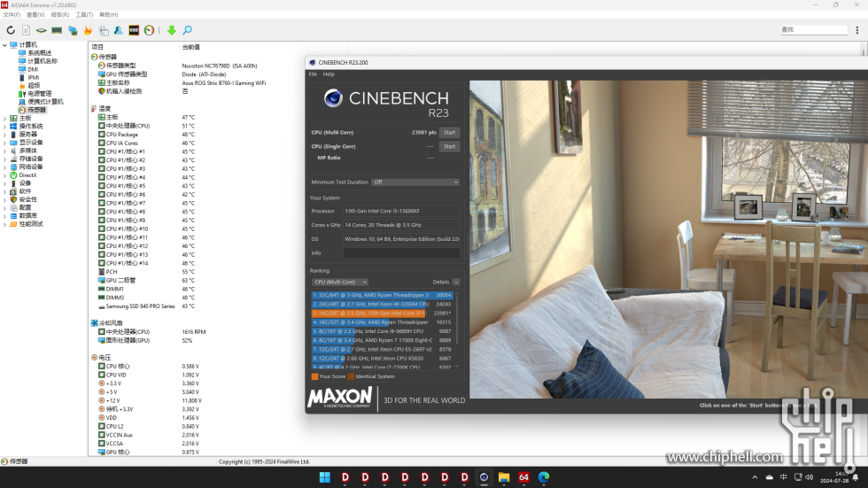
Task: Open the 文件(F) menu
Action: pos(12,15)
